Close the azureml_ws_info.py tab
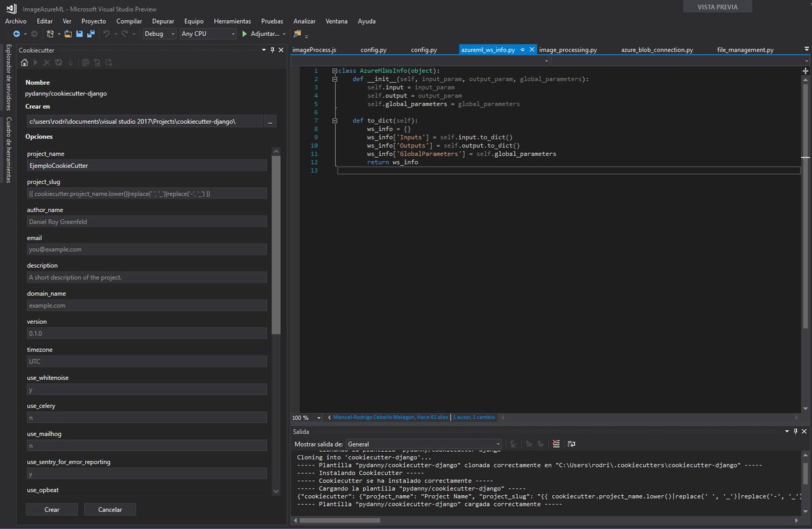 [532, 50]
